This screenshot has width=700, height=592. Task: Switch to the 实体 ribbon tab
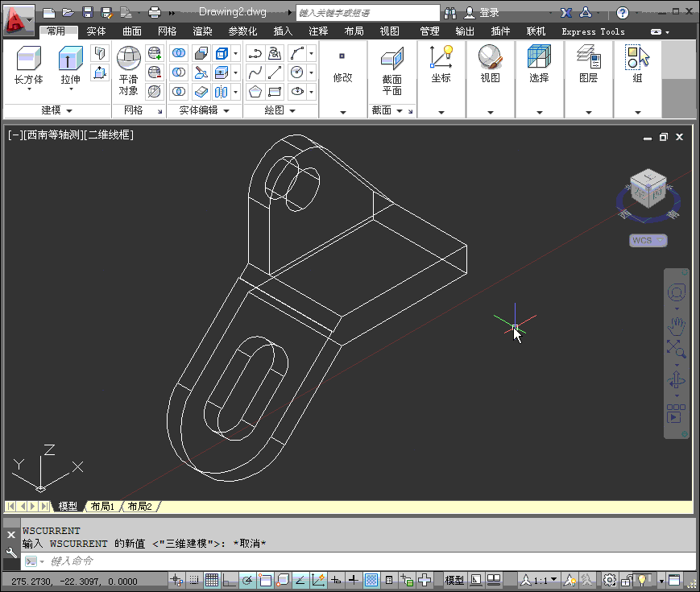(x=96, y=31)
